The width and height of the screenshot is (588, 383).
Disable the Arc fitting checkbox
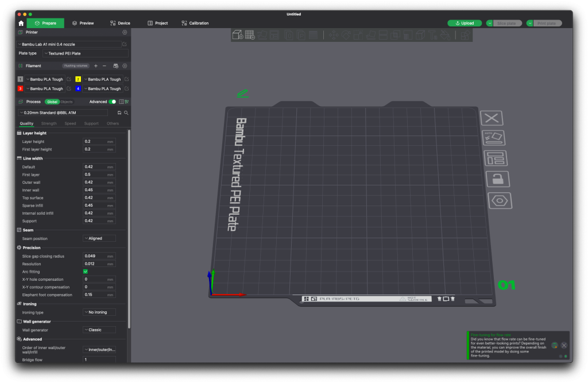click(x=84, y=271)
